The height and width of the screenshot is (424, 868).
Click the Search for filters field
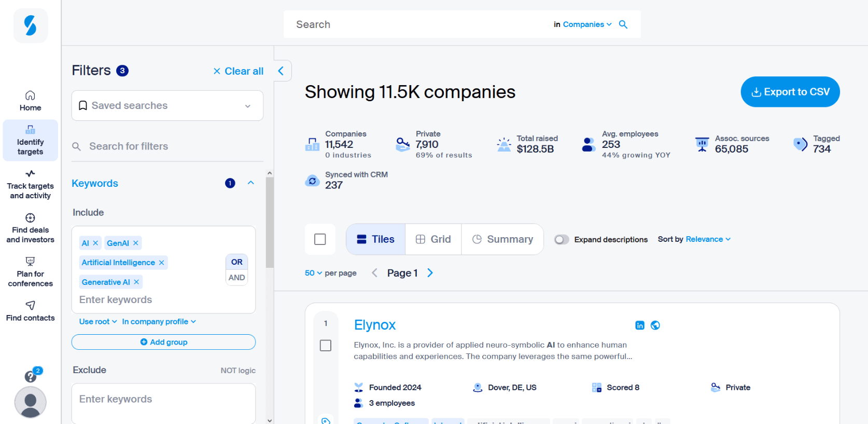(167, 146)
